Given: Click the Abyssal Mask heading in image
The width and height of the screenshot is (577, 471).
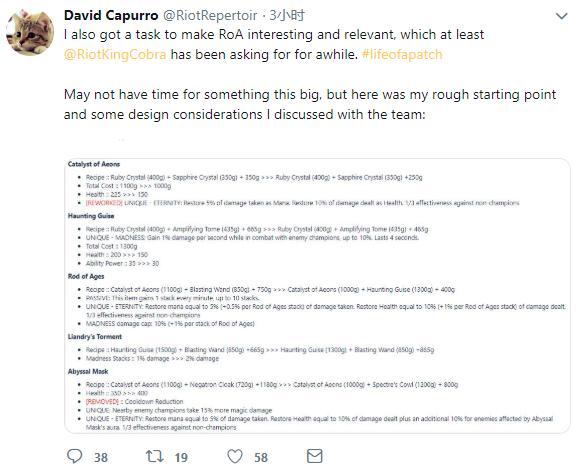Looking at the screenshot, I should point(88,372).
